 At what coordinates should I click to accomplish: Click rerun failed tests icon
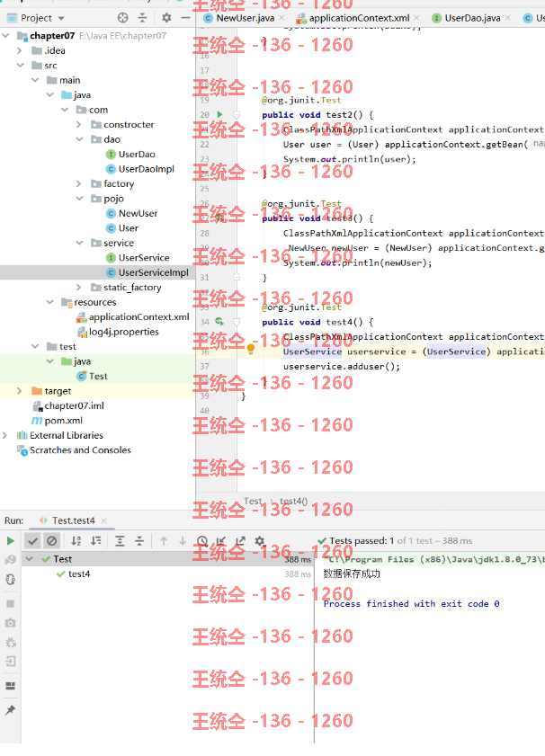click(x=10, y=560)
